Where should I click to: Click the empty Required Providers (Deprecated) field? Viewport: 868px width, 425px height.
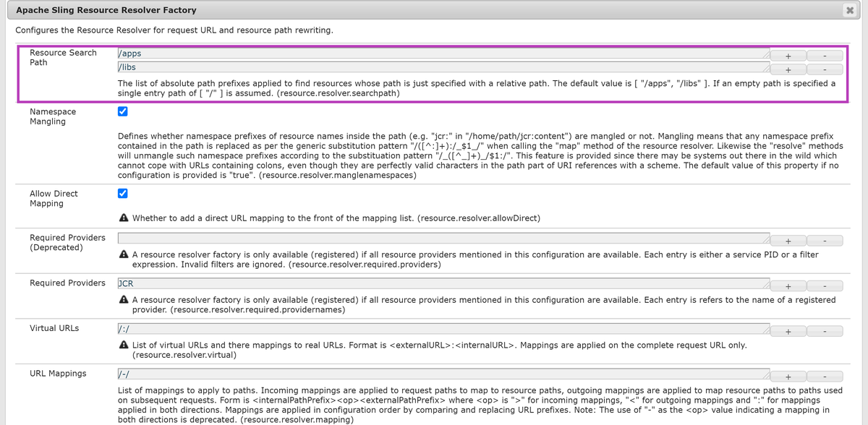point(443,238)
